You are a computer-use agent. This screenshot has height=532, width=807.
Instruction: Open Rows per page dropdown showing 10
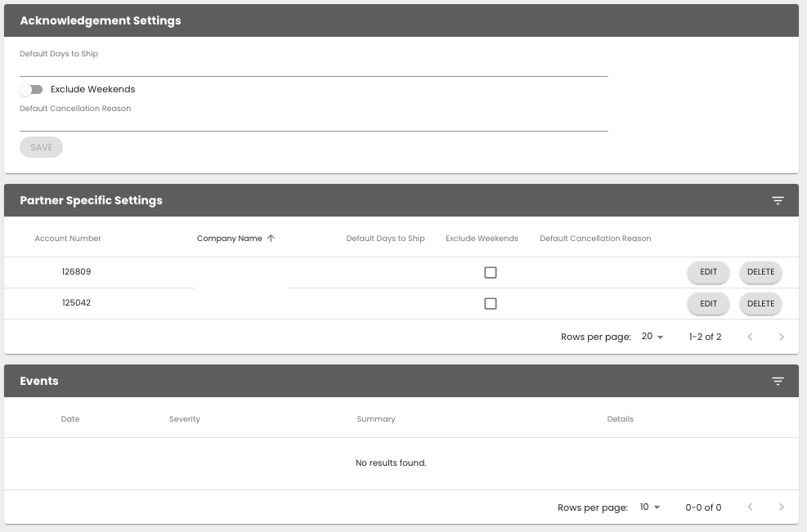pyautogui.click(x=650, y=507)
